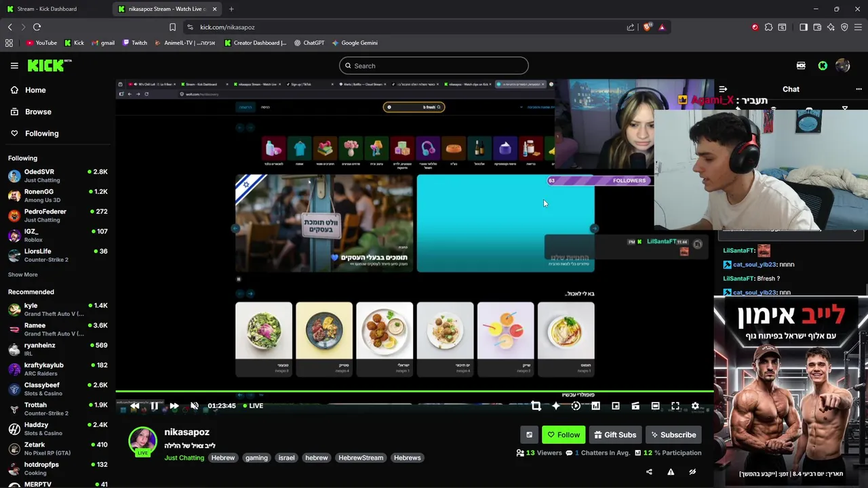Open the YouTube bookmark
The height and width of the screenshot is (488, 868).
coord(41,43)
